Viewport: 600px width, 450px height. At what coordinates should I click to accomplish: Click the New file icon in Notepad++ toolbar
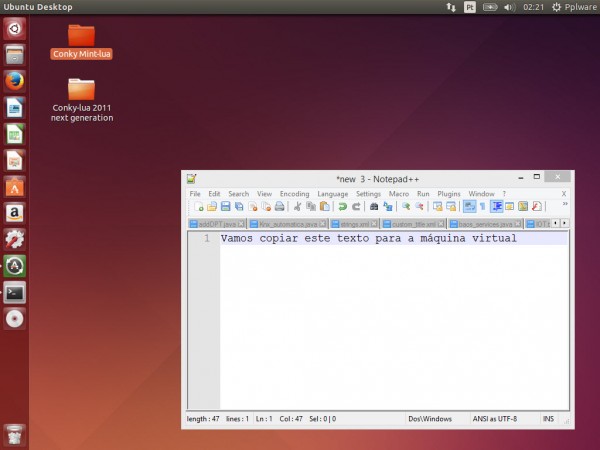coord(199,207)
